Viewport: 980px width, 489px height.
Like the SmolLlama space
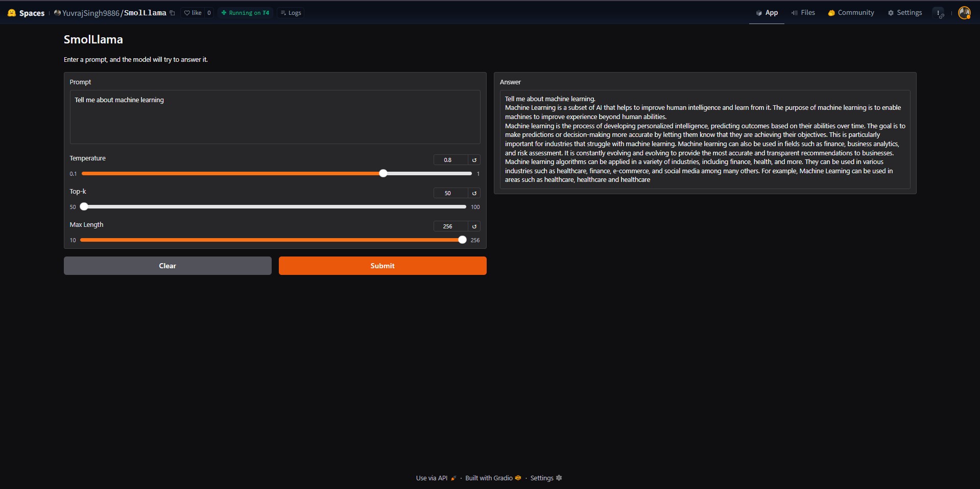(x=193, y=13)
